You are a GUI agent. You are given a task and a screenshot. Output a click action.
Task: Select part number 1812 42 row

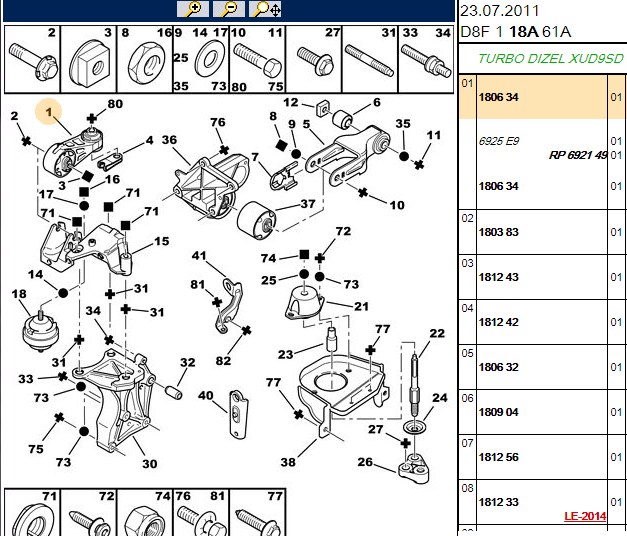(543, 322)
